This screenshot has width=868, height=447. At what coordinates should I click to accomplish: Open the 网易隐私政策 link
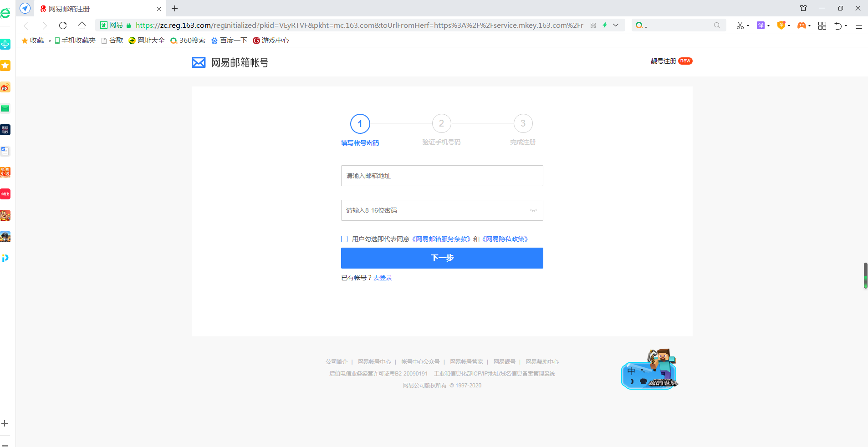[x=505, y=239]
